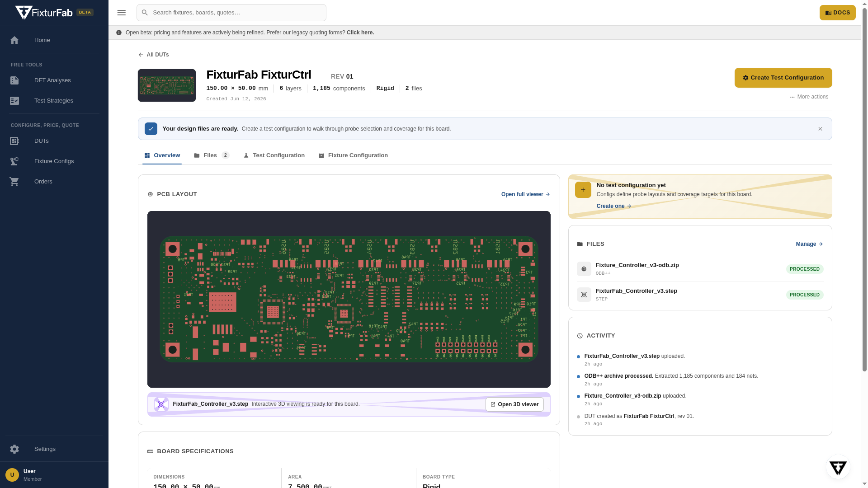Click the Files tab count badge '2'
Viewport: 868px width, 488px height.
coord(226,155)
